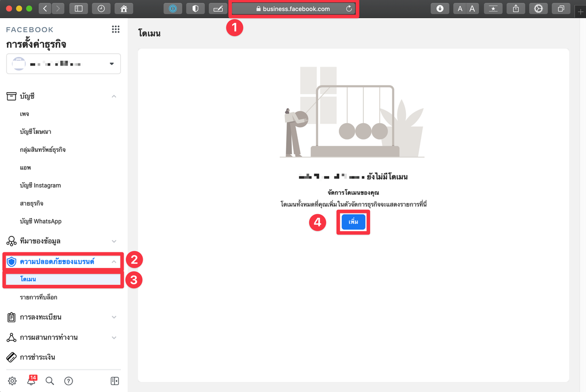Viewport: 586px width, 392px height.
Task: Open the สายธุรกิจ menu item
Action: 31,203
